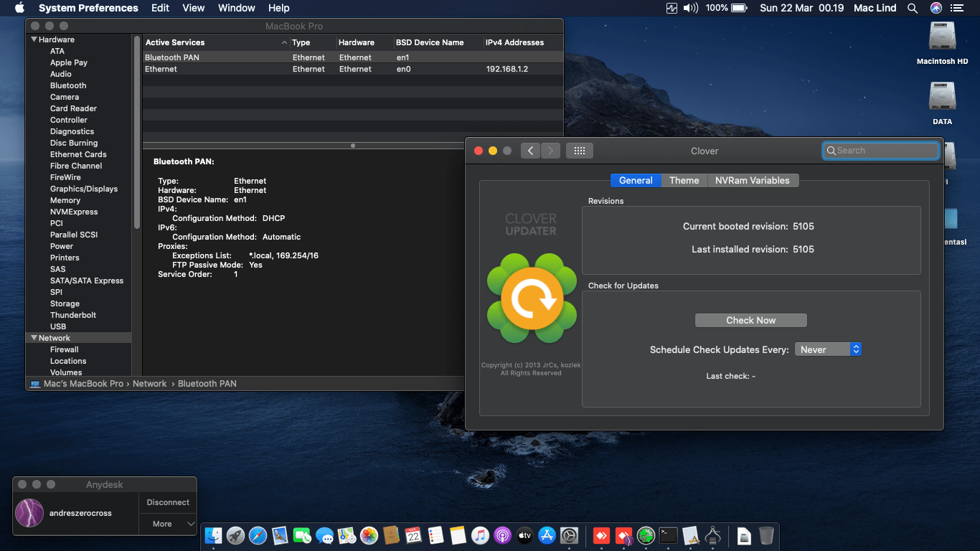Open Mac Lind user menu
This screenshot has width=980, height=551.
[875, 8]
